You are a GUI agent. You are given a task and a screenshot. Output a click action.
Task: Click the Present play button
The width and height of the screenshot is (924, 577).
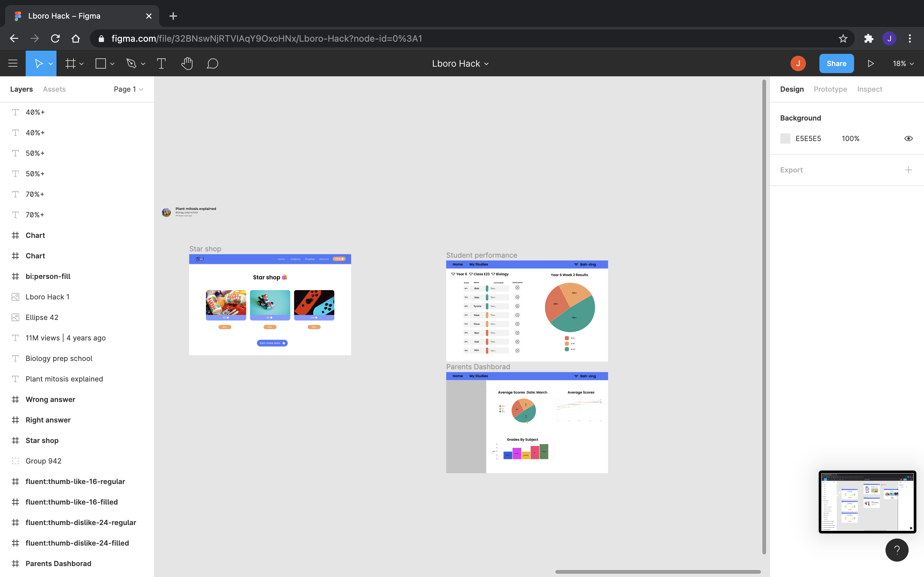point(870,63)
